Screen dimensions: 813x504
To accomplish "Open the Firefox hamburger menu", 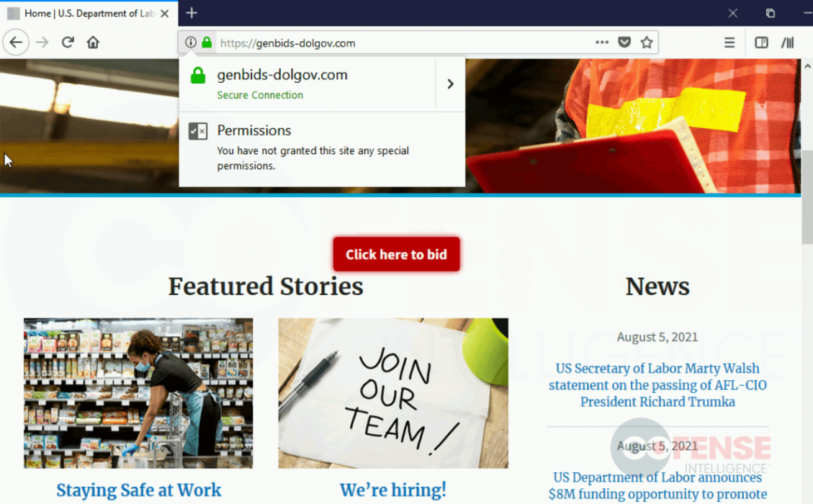I will [729, 42].
